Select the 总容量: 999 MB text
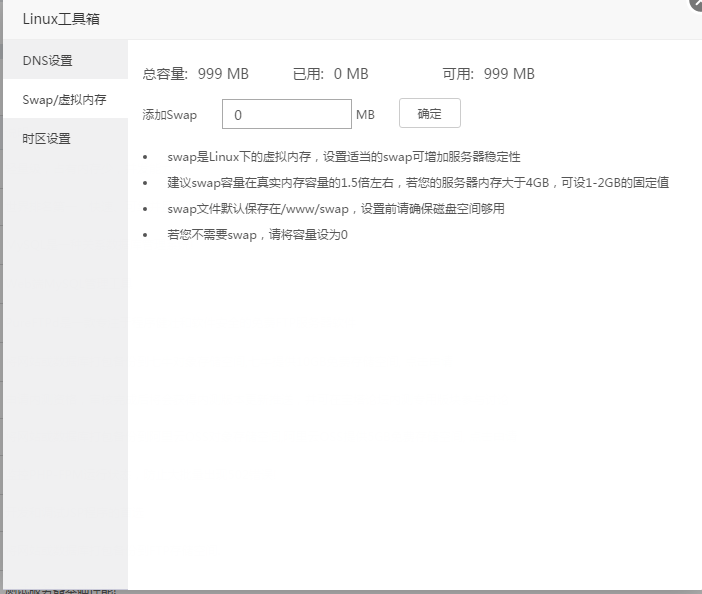This screenshot has height=594, width=702. pyautogui.click(x=196, y=74)
